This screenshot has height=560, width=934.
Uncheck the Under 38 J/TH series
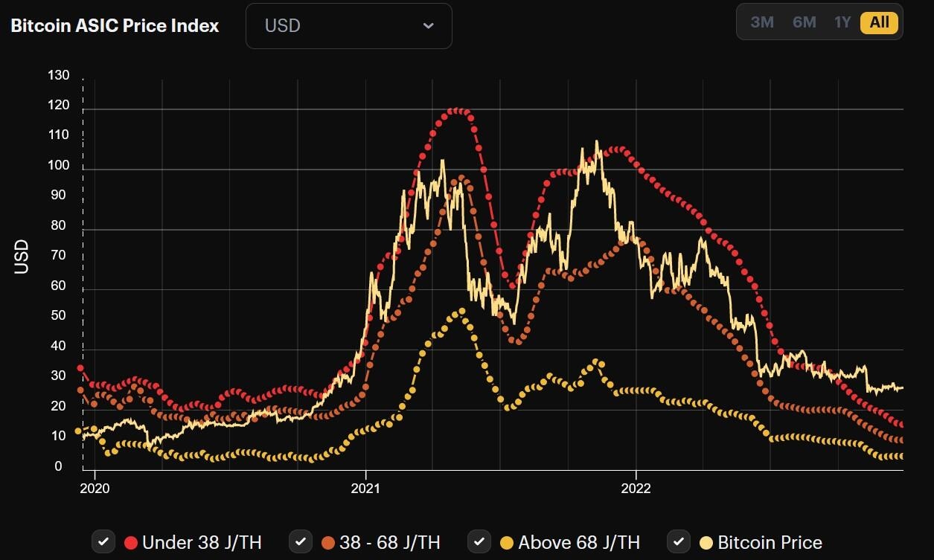[x=103, y=542]
